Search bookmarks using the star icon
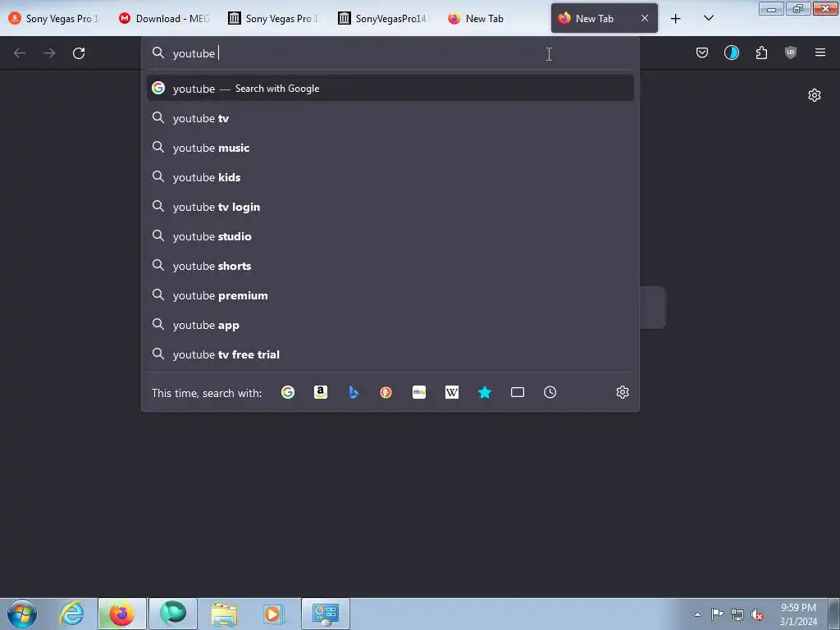 [484, 392]
